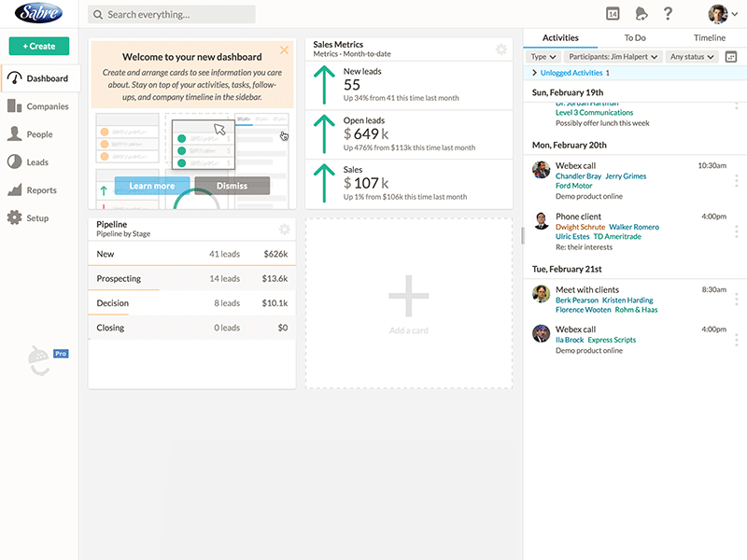Open the Jerry Grimes link
This screenshot has height=560, width=747.
click(x=626, y=176)
